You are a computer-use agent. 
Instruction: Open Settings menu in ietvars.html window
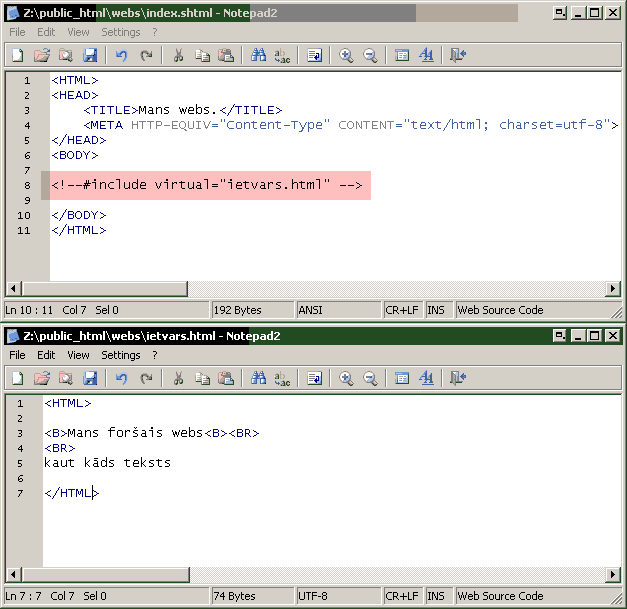point(120,355)
